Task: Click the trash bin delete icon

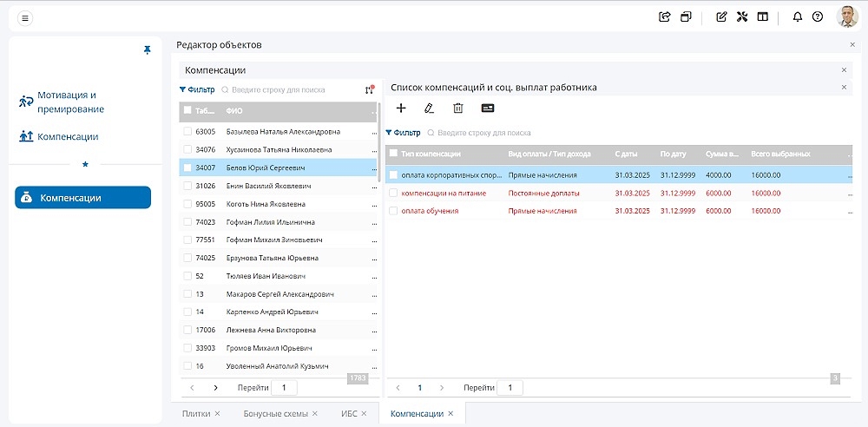Action: coord(458,108)
